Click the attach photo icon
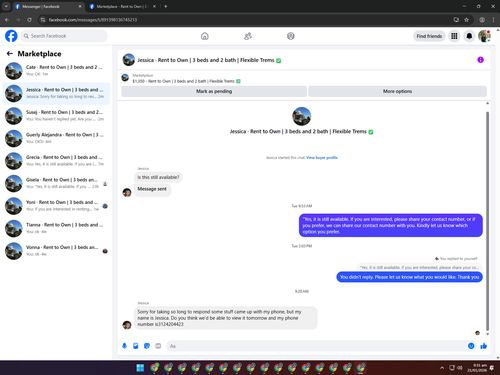This screenshot has width=500, height=375. pos(136,346)
